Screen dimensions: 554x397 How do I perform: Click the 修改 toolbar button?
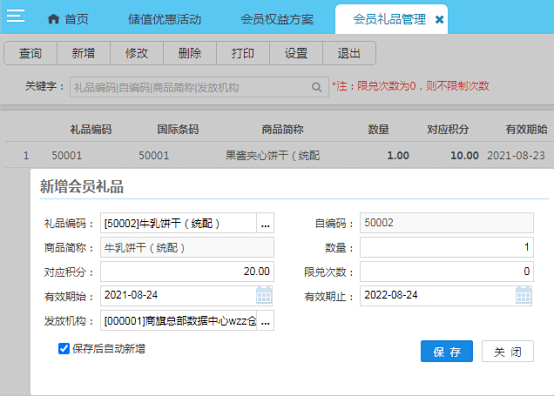coord(137,53)
